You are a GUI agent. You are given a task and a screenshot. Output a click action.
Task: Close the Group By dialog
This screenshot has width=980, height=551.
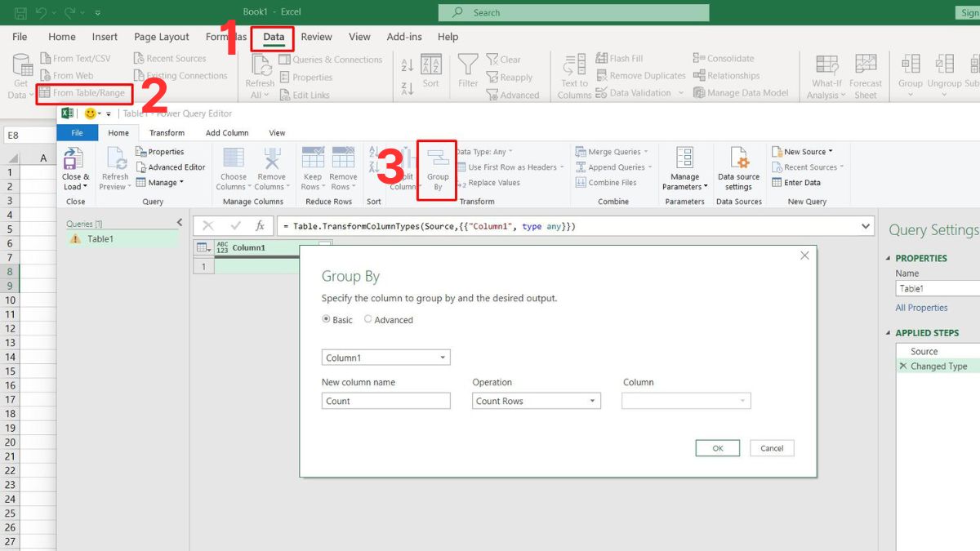point(804,256)
